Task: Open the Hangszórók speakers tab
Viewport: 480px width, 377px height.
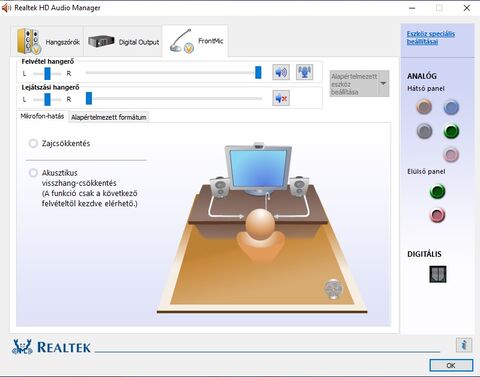Action: click(47, 41)
